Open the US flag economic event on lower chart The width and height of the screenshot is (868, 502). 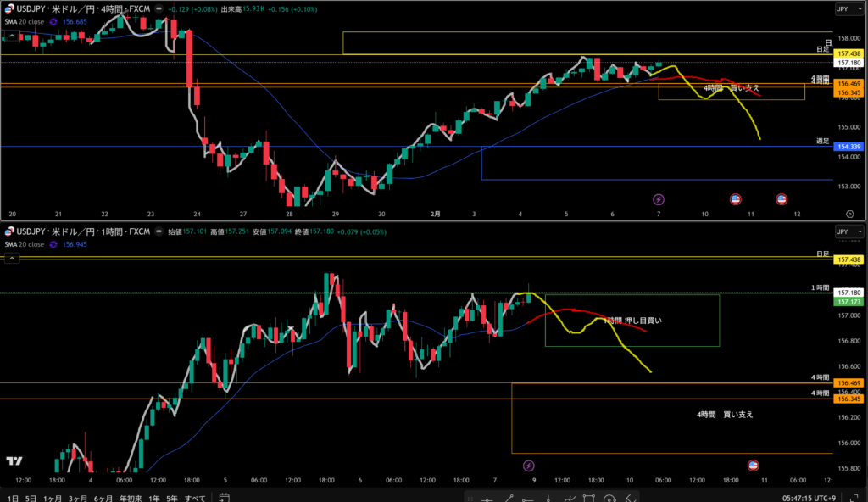click(752, 465)
